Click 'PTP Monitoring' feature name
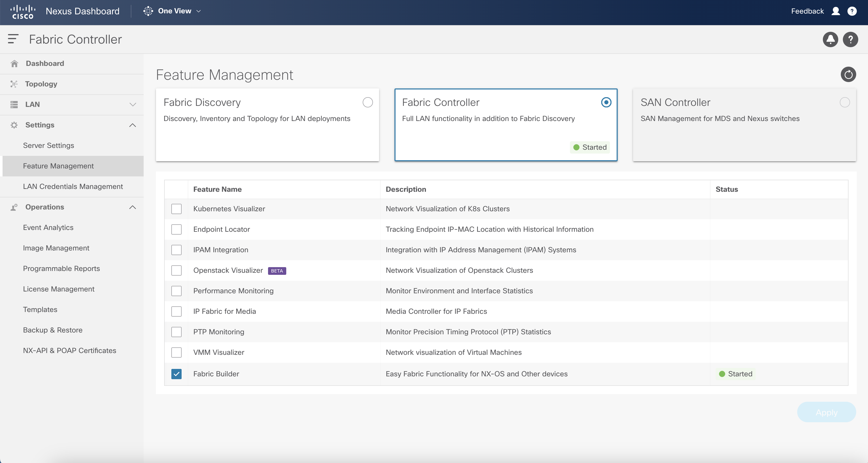The height and width of the screenshot is (463, 868). click(219, 332)
